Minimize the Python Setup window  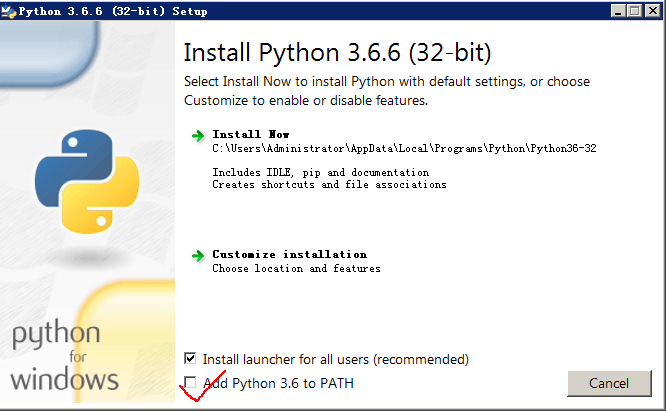pos(618,11)
